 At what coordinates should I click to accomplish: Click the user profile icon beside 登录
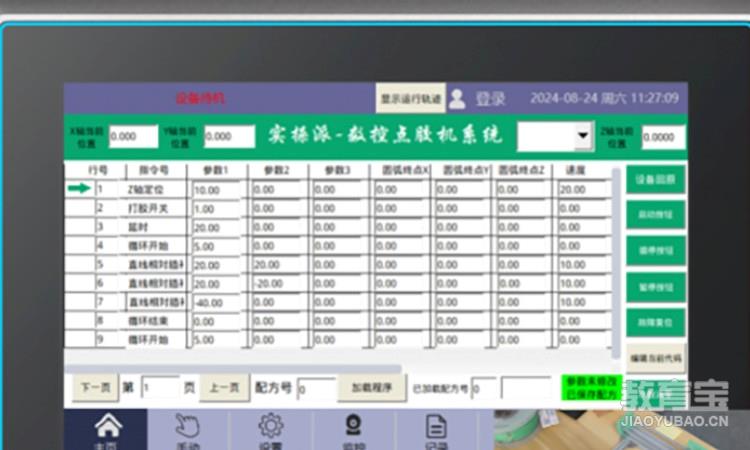point(457,98)
